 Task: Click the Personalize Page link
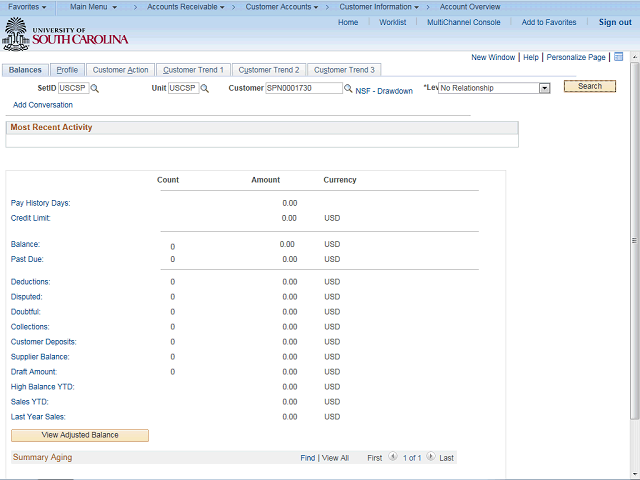click(x=576, y=58)
